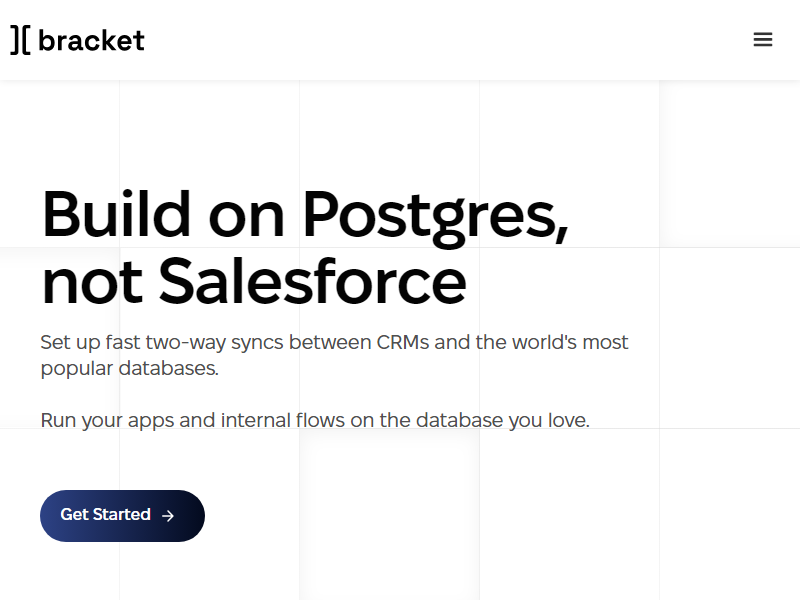Open the hamburger navigation menu
This screenshot has height=600, width=800.
point(763,40)
